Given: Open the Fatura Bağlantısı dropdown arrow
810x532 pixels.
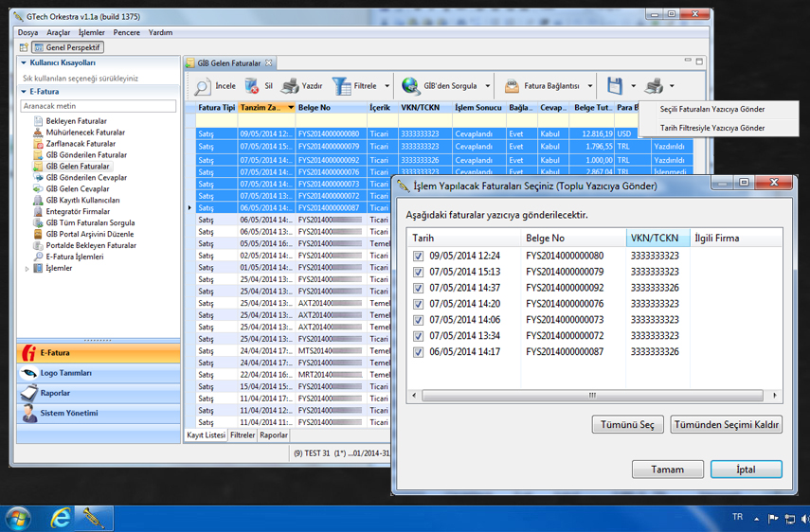Looking at the screenshot, I should pyautogui.click(x=590, y=86).
